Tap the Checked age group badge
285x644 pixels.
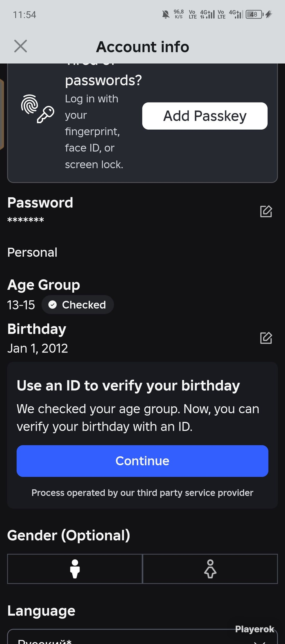coord(78,305)
